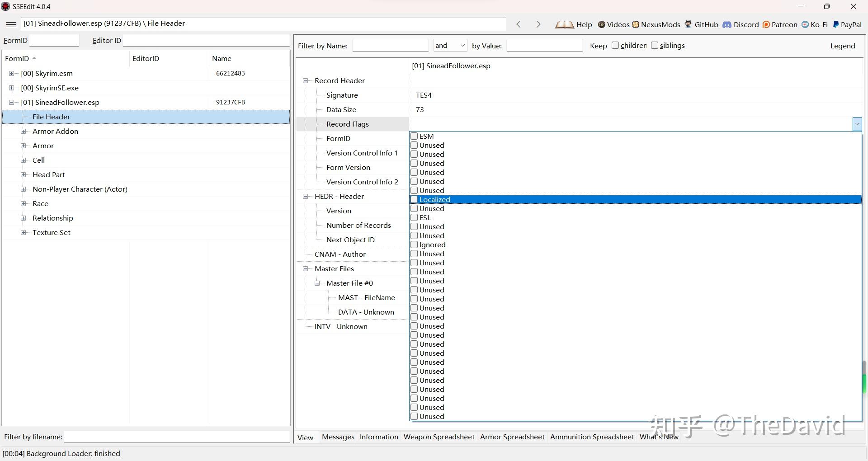Open the hamburger main menu
This screenshot has width=868, height=461.
11,24
